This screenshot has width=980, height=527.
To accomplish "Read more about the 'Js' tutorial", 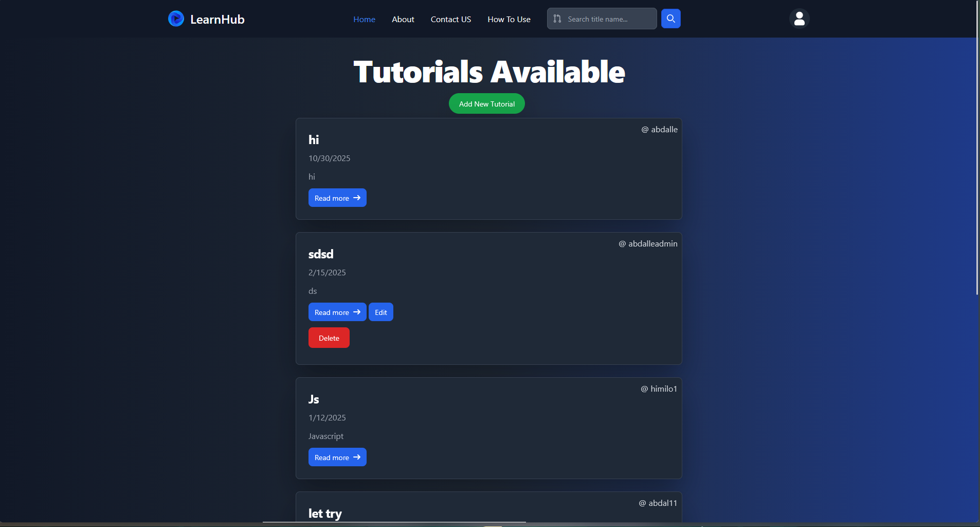I will [x=337, y=457].
